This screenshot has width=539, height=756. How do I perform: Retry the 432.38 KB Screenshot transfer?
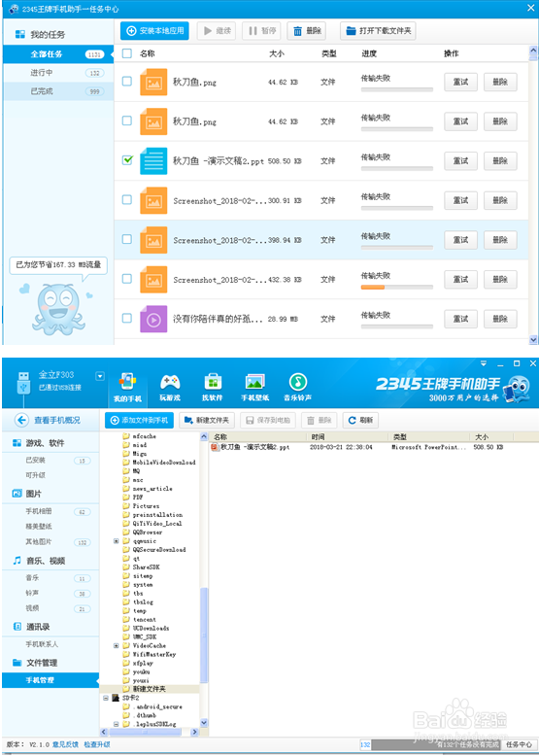[x=460, y=279]
